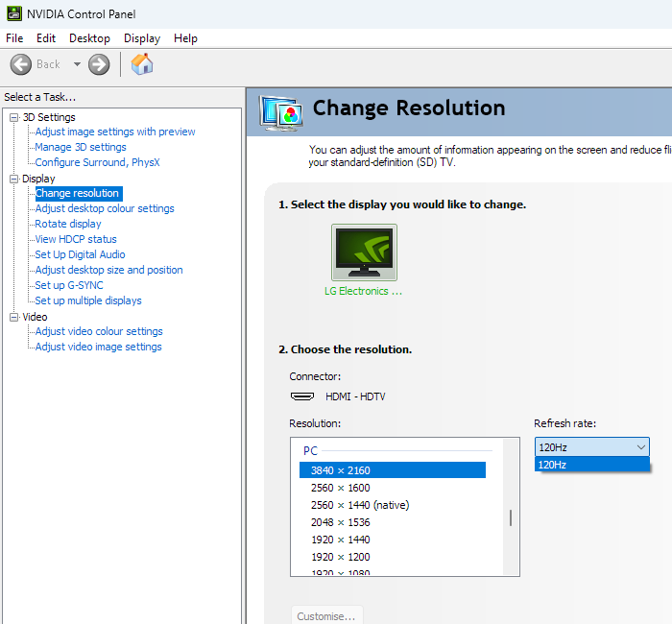Select resolution 3840 × 2160

click(x=392, y=470)
